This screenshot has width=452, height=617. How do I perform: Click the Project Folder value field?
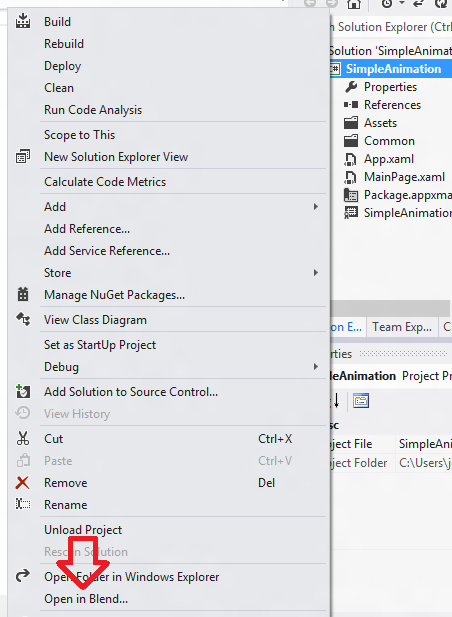coord(424,463)
